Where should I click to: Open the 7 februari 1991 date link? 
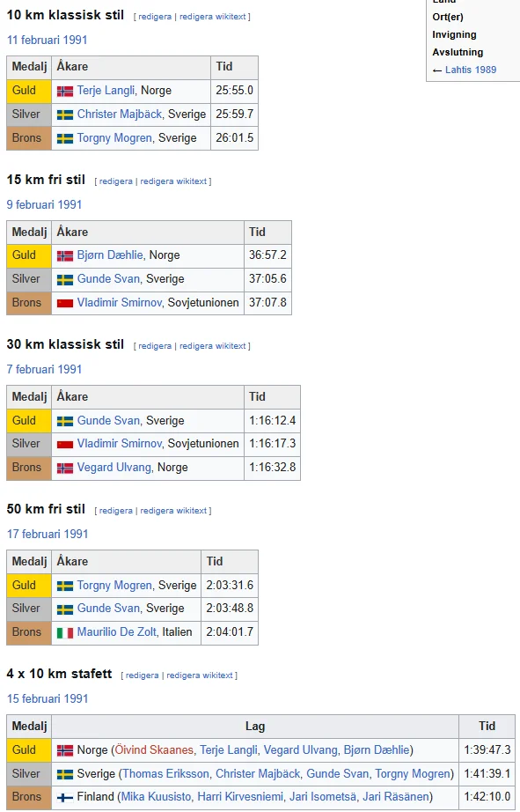coord(45,369)
